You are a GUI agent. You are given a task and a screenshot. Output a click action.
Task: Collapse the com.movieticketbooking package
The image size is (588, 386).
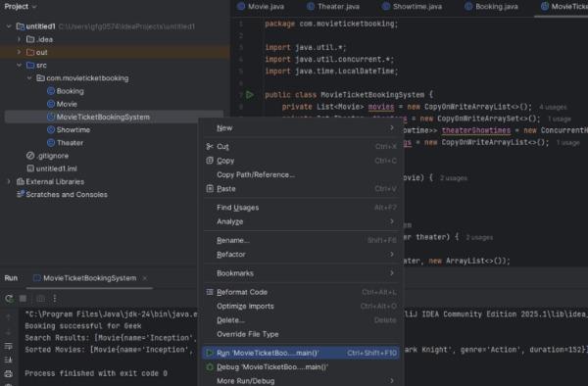point(29,78)
